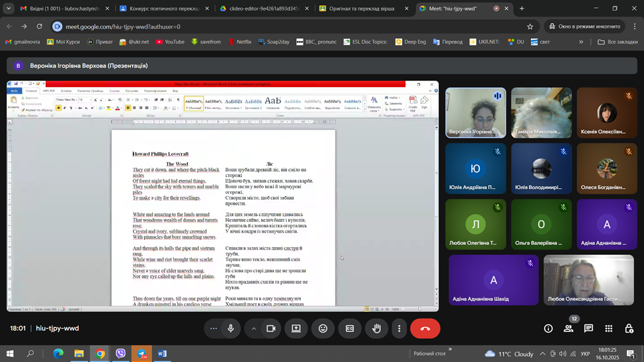Open the emoji reactions panel

(x=323, y=328)
